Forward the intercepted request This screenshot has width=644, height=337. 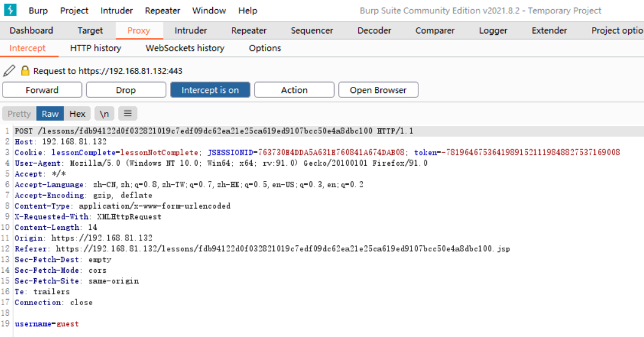(42, 90)
